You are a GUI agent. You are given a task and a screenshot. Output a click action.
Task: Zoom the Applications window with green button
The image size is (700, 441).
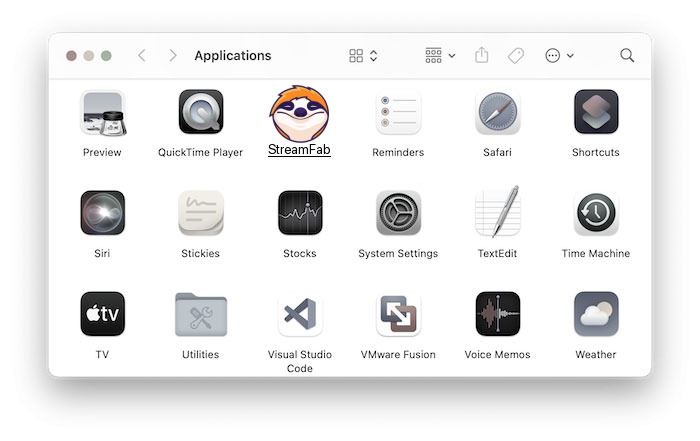coord(106,56)
